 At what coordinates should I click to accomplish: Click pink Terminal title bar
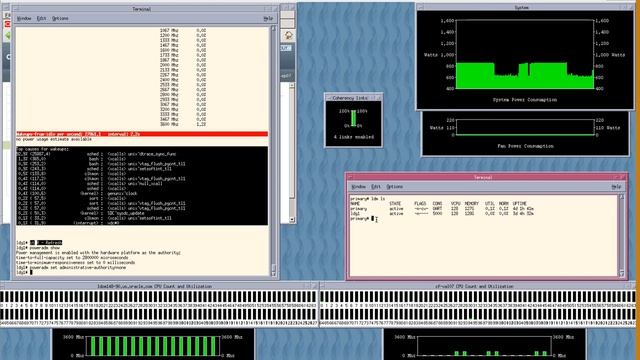[483, 177]
